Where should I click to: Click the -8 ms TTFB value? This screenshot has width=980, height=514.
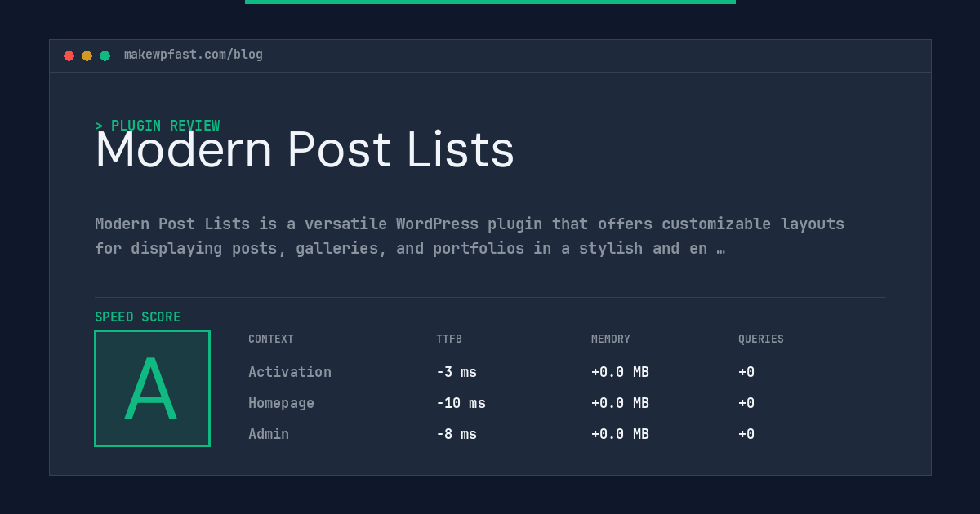tap(457, 434)
